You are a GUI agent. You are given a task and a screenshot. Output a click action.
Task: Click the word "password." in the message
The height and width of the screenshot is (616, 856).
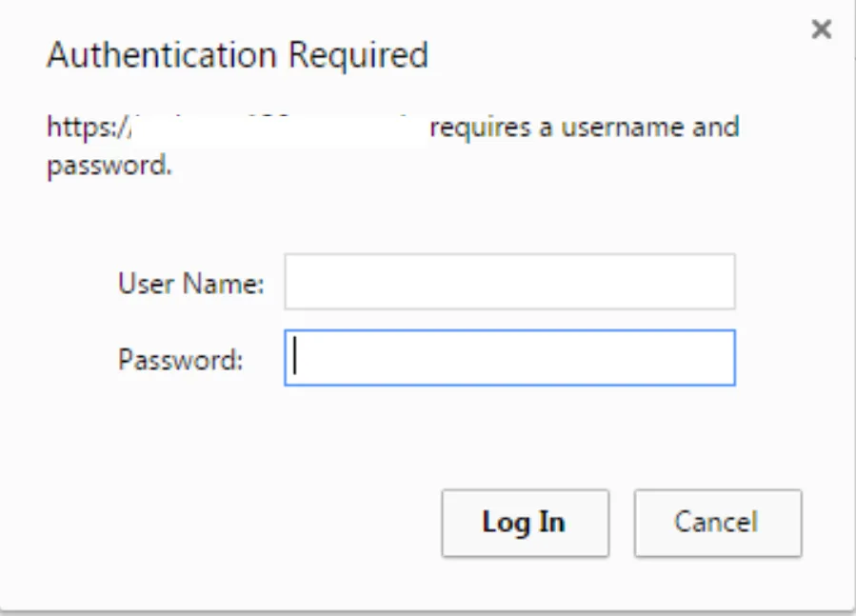point(109,166)
